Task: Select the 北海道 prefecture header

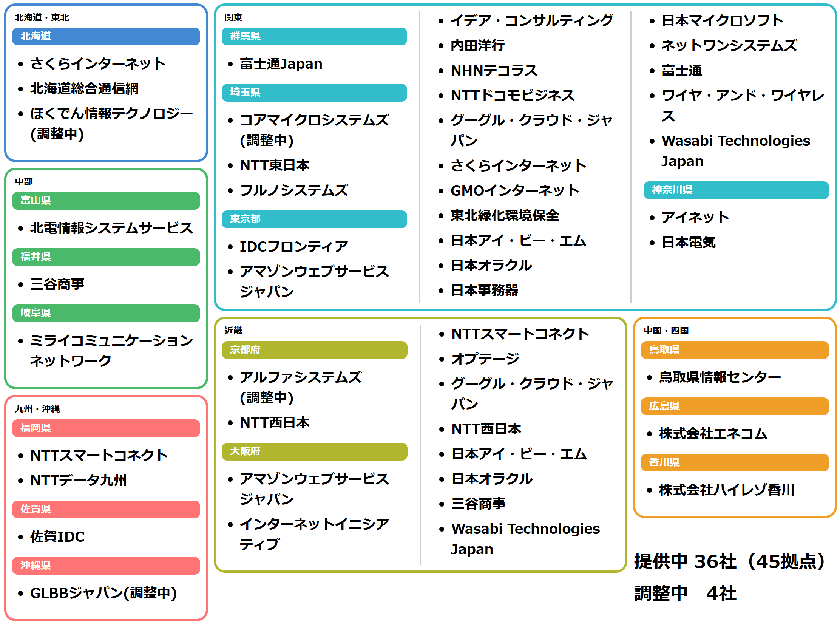Action: point(106,36)
